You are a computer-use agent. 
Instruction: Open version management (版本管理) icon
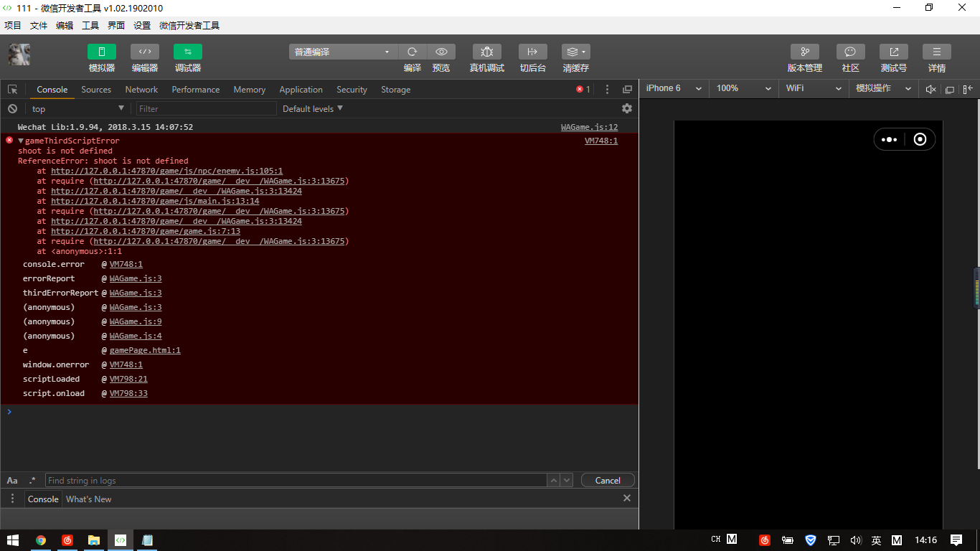pos(805,52)
